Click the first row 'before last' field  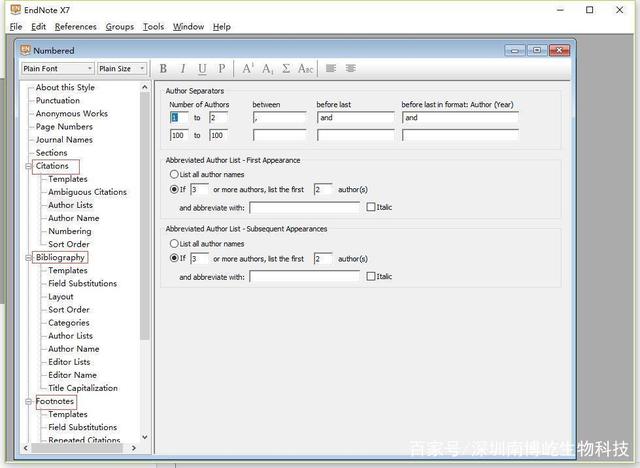356,118
